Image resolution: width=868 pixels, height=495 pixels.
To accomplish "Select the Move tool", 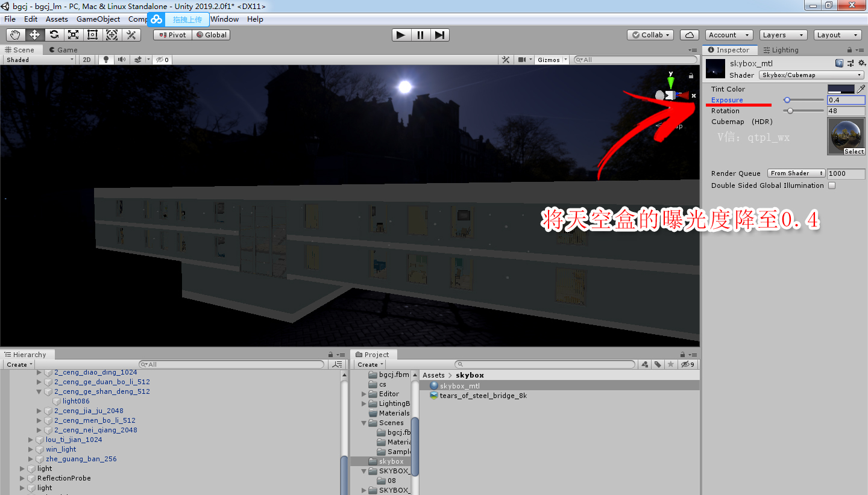I will [x=34, y=35].
